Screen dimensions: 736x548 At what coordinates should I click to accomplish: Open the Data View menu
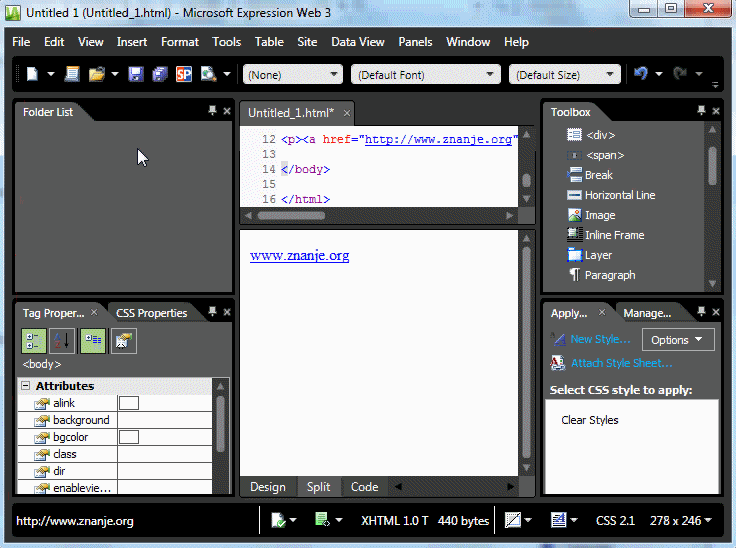(x=358, y=42)
